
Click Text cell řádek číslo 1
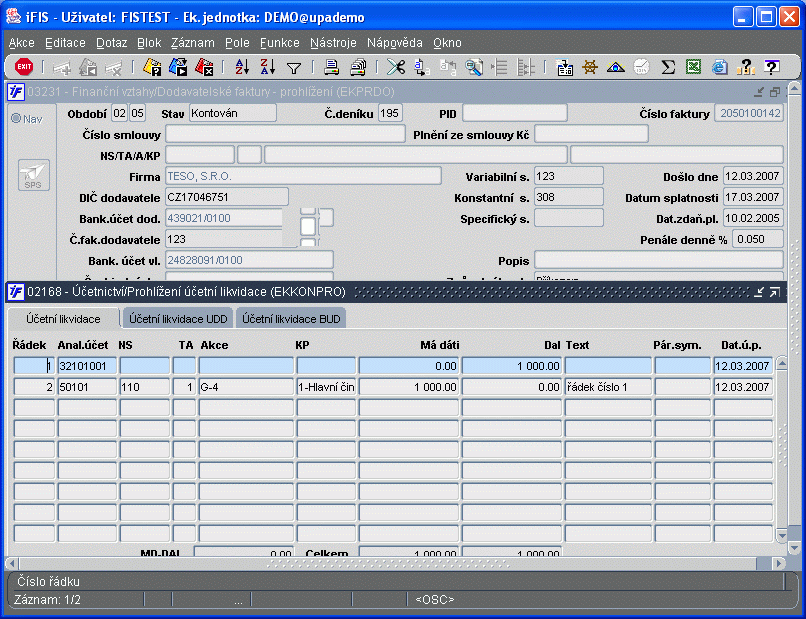point(608,387)
